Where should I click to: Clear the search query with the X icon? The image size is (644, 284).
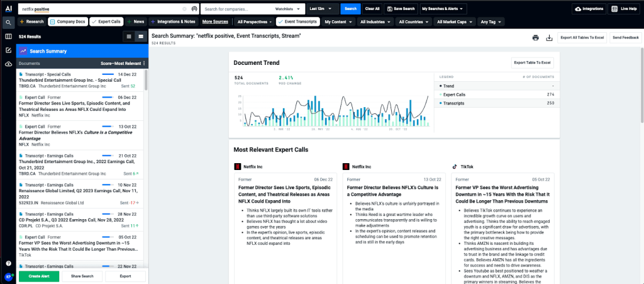pyautogui.click(x=184, y=9)
